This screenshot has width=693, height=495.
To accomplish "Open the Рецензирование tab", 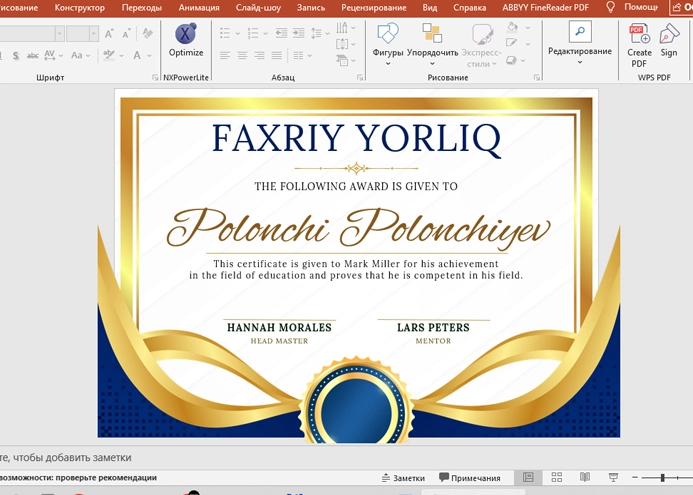I will coord(374,8).
